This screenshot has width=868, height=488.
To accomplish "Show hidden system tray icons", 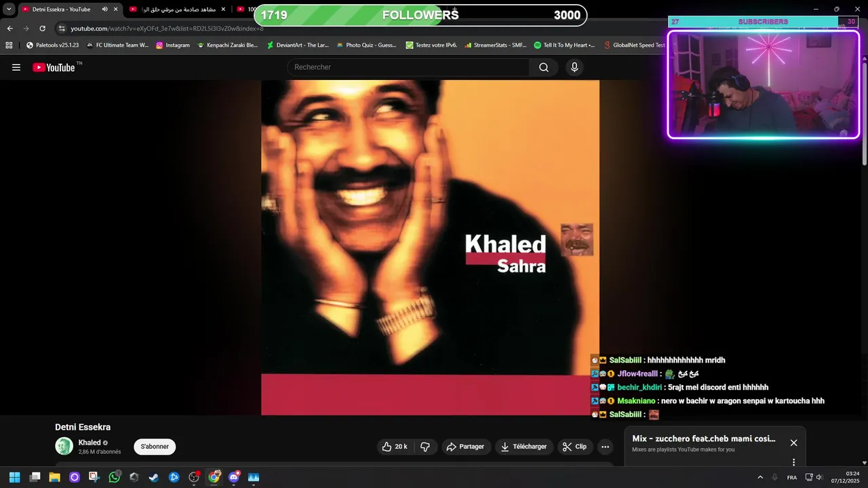I will [x=760, y=477].
